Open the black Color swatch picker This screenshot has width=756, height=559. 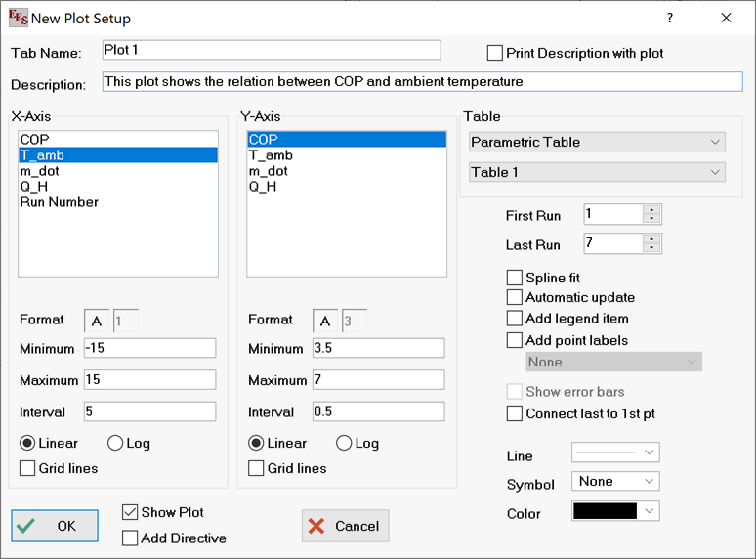tap(615, 511)
